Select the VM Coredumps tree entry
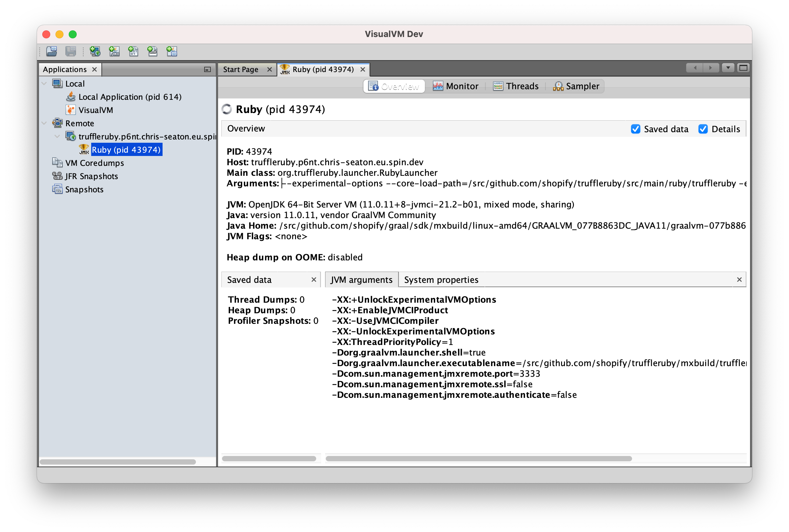This screenshot has width=789, height=532. tap(94, 163)
